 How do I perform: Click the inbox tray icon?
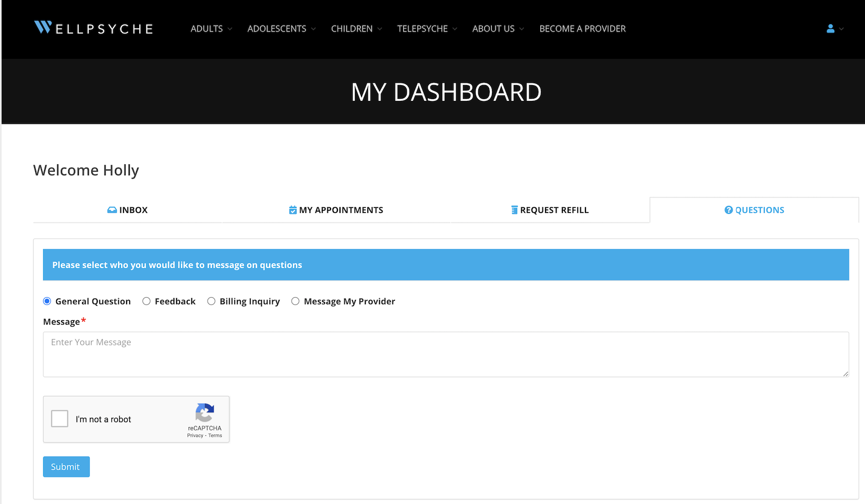pos(112,210)
